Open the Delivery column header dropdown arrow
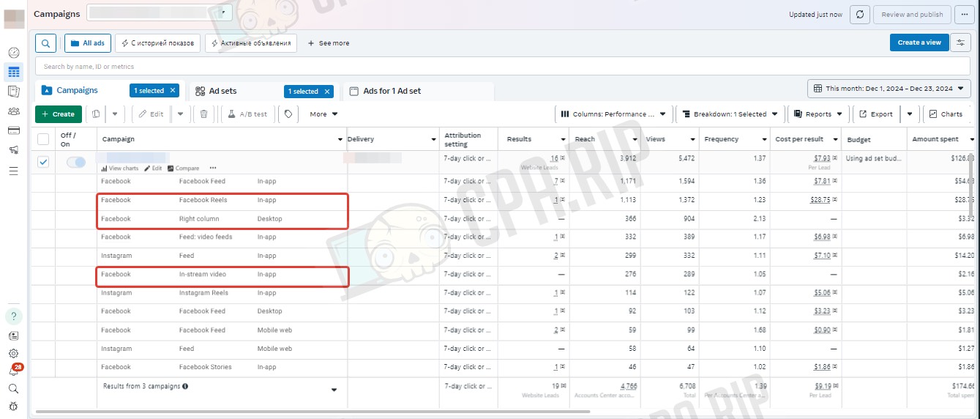Image resolution: width=980 pixels, height=419 pixels. coord(434,139)
